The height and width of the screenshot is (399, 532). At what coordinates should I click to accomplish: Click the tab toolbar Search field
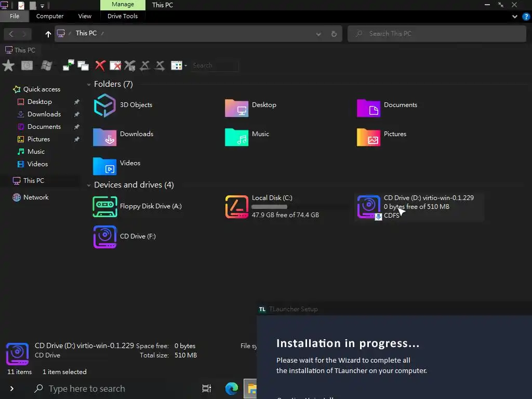215,65
